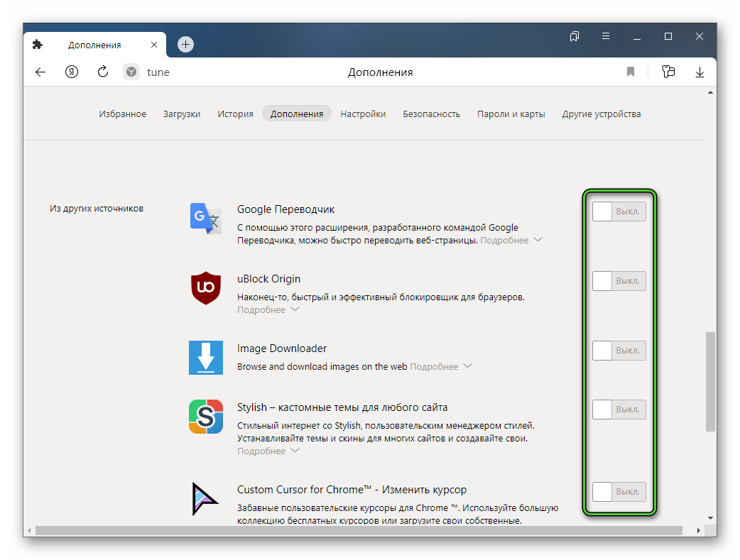Click the bookmark icon in address bar
Viewport: 740px width, 560px height.
(x=630, y=72)
